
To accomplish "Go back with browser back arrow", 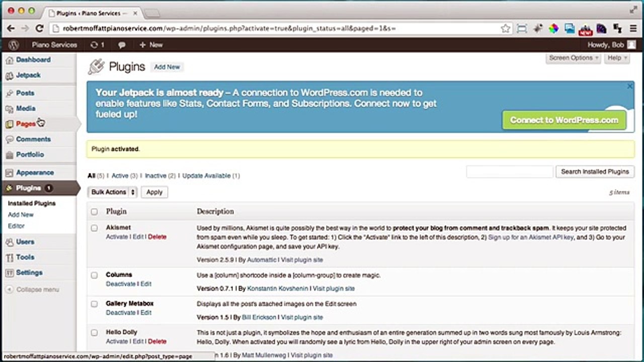I will pos(11,29).
